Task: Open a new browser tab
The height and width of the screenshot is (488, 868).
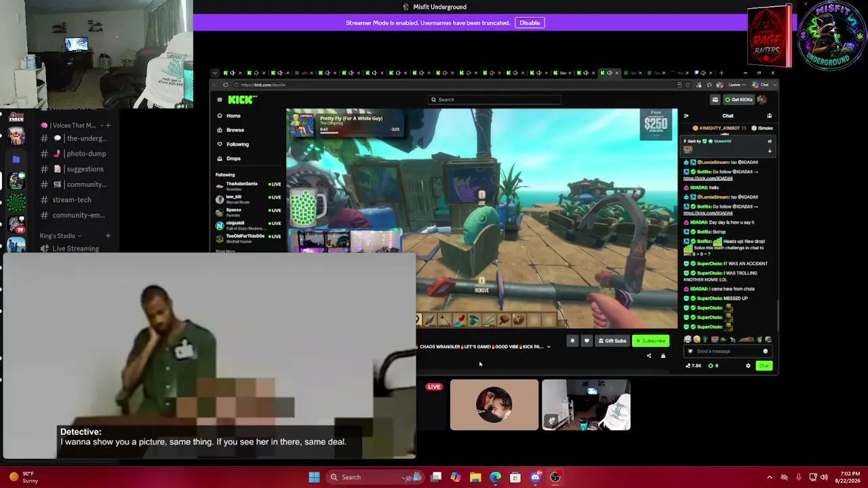Action: (721, 73)
